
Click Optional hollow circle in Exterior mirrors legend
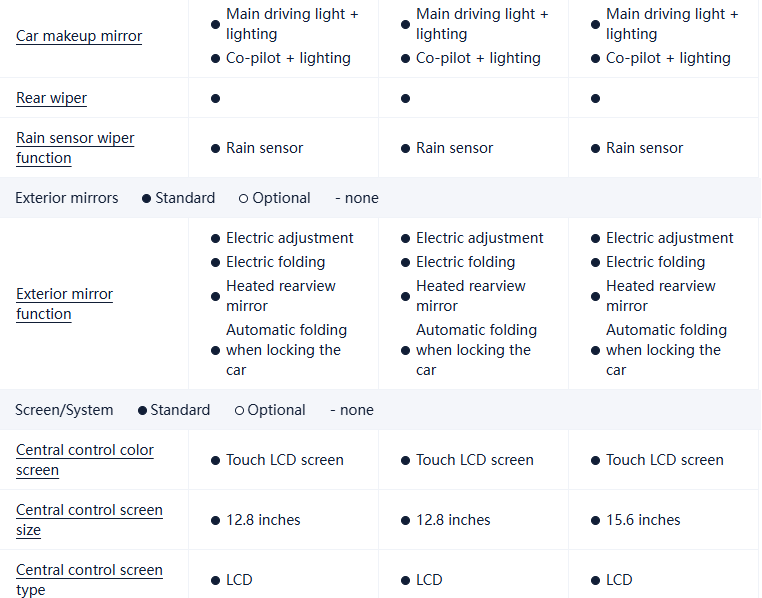coord(243,198)
